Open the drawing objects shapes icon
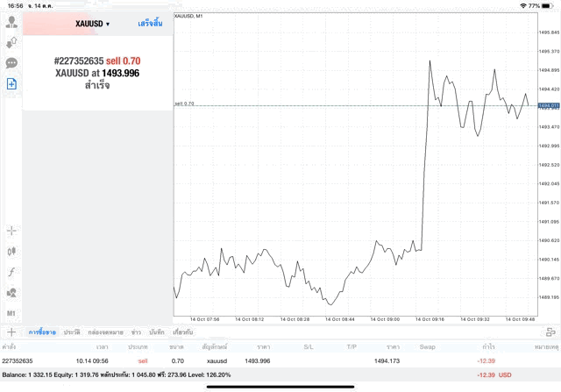The height and width of the screenshot is (392, 561). (x=11, y=292)
